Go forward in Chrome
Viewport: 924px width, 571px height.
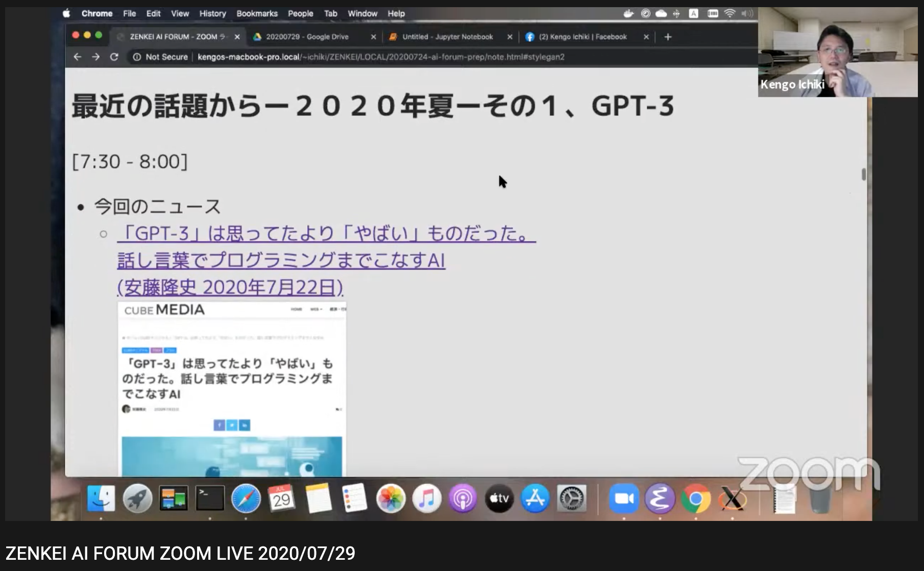(x=96, y=57)
